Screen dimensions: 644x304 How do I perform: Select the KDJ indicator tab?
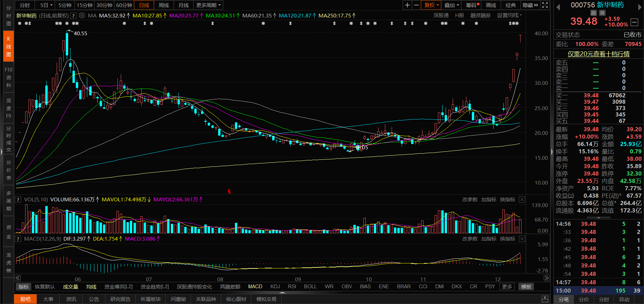pyautogui.click(x=275, y=287)
